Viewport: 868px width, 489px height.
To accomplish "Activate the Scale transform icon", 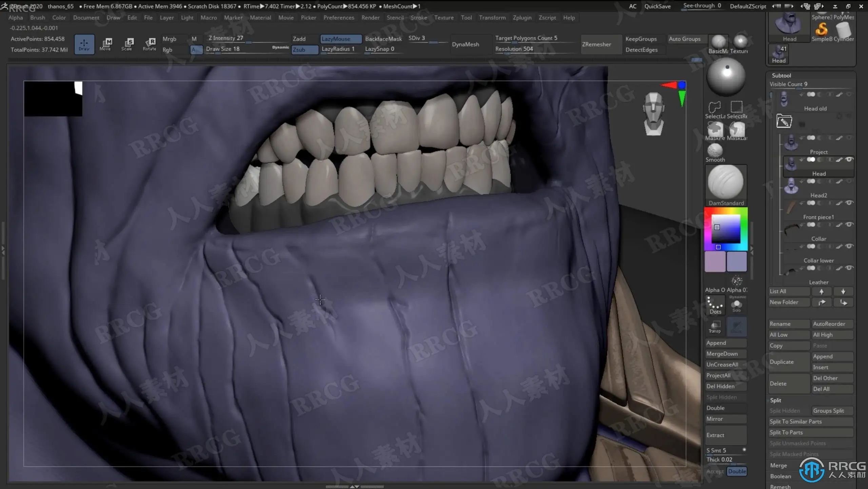I will coord(127,44).
